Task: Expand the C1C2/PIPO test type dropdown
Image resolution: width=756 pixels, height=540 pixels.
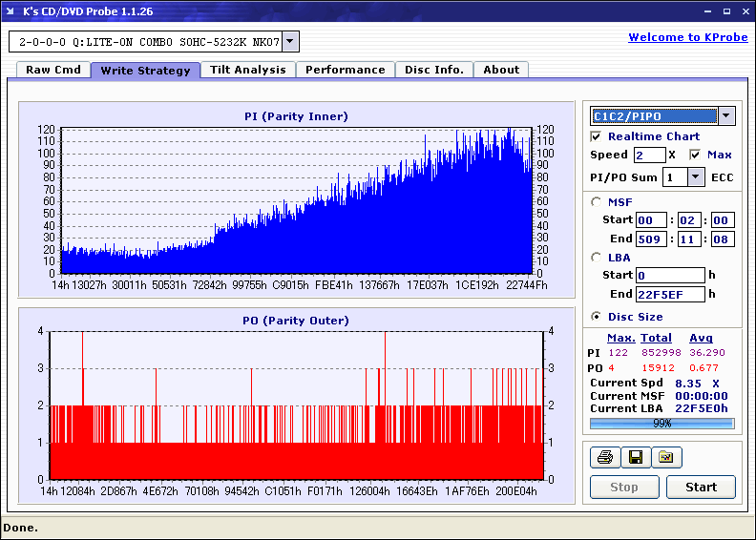Action: click(x=726, y=116)
